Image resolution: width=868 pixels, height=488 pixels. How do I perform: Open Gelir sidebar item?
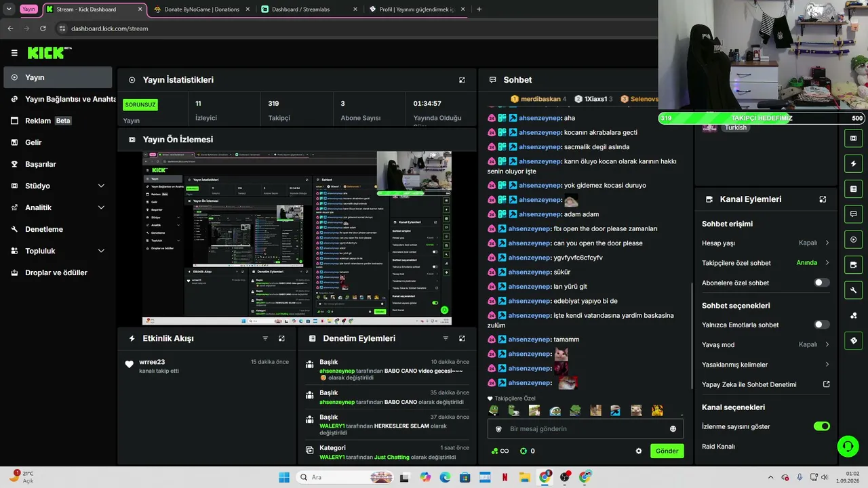point(58,142)
